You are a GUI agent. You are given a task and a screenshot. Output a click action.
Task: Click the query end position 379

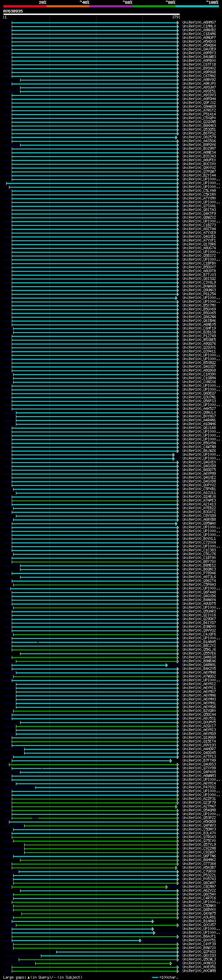coord(175,17)
